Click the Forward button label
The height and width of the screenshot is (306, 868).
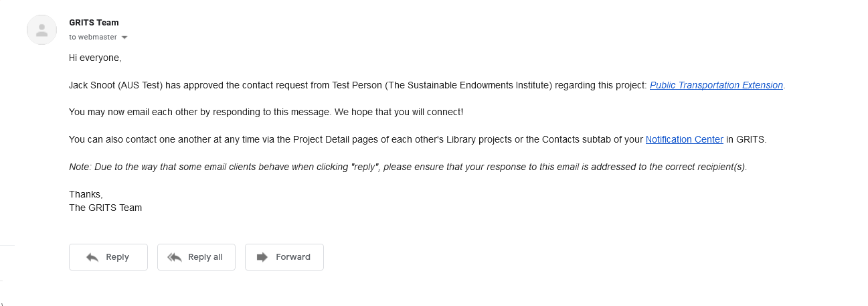point(293,257)
